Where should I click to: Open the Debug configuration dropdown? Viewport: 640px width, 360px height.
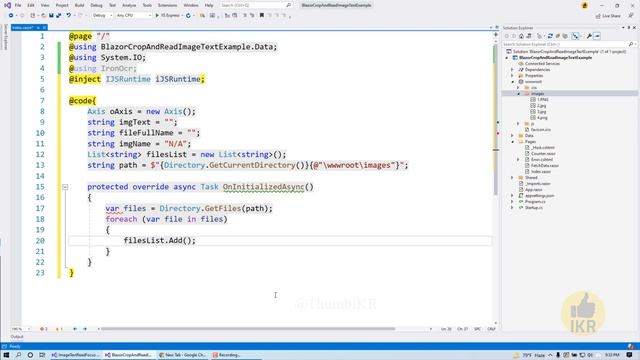[102, 16]
